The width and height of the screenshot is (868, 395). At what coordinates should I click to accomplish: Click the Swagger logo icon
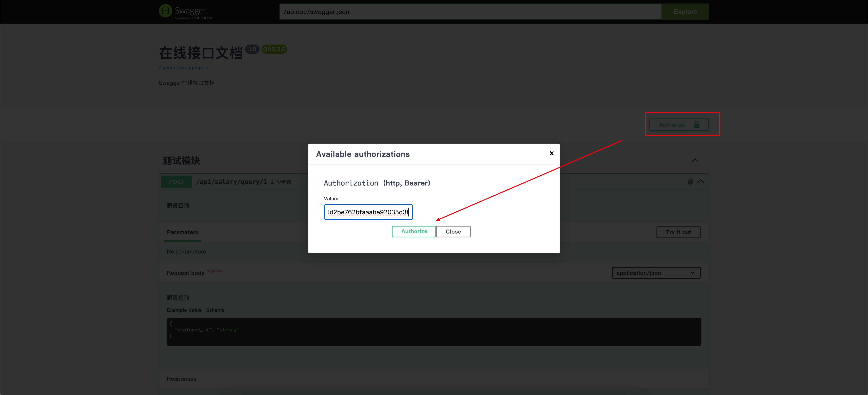click(165, 11)
